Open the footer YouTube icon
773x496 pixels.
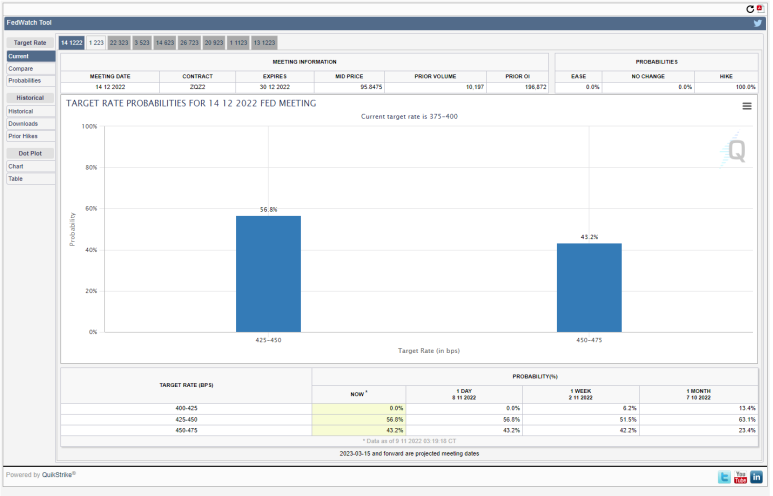coord(740,477)
